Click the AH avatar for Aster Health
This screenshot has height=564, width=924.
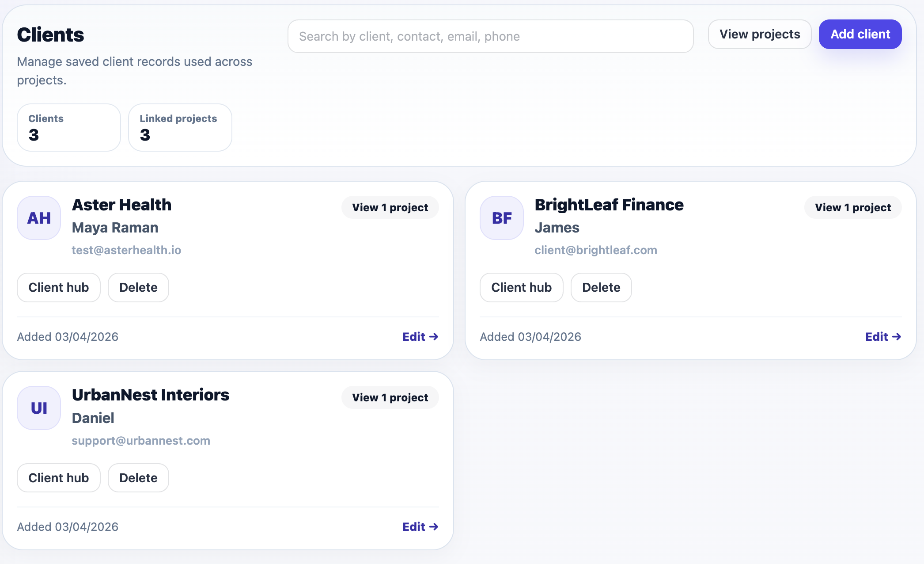(x=39, y=218)
